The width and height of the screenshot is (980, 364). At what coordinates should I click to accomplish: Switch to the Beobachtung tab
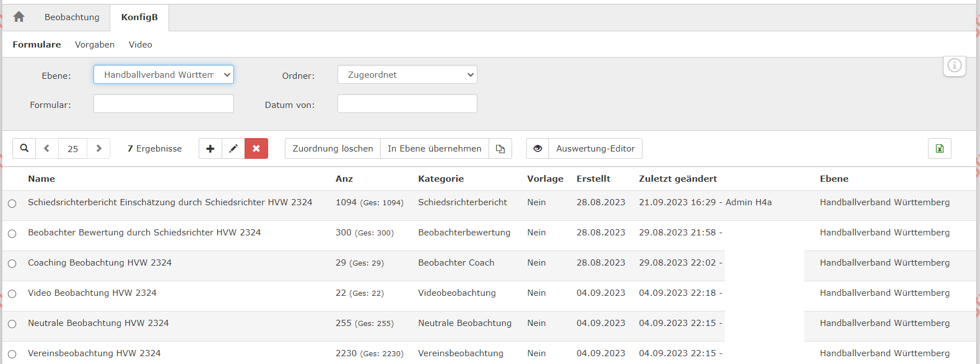[x=72, y=17]
